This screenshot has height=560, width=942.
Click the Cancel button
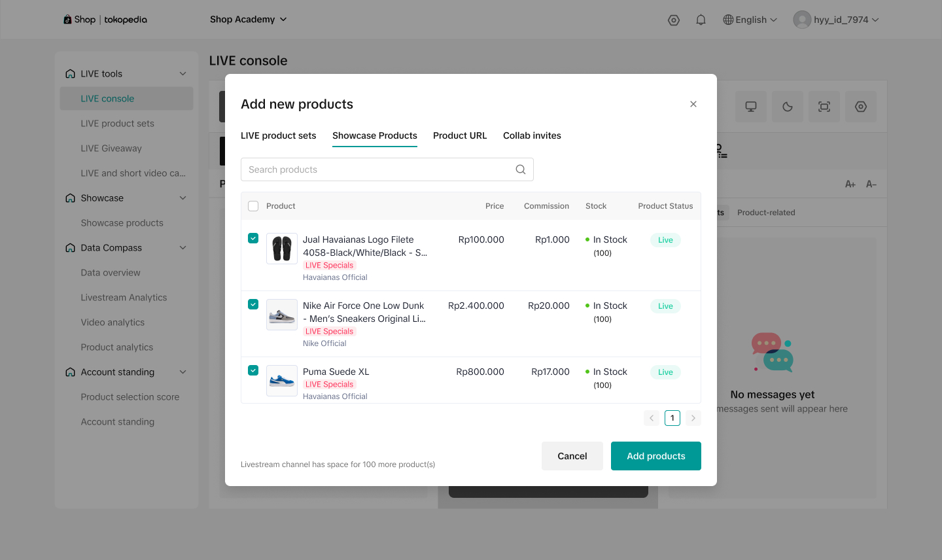point(572,456)
